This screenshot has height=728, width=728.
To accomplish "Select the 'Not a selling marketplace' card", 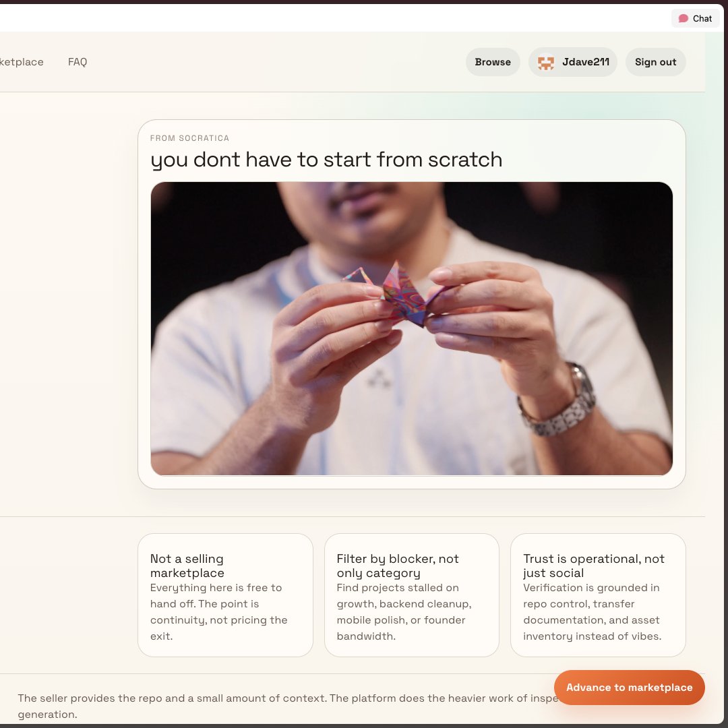I will pyautogui.click(x=225, y=595).
